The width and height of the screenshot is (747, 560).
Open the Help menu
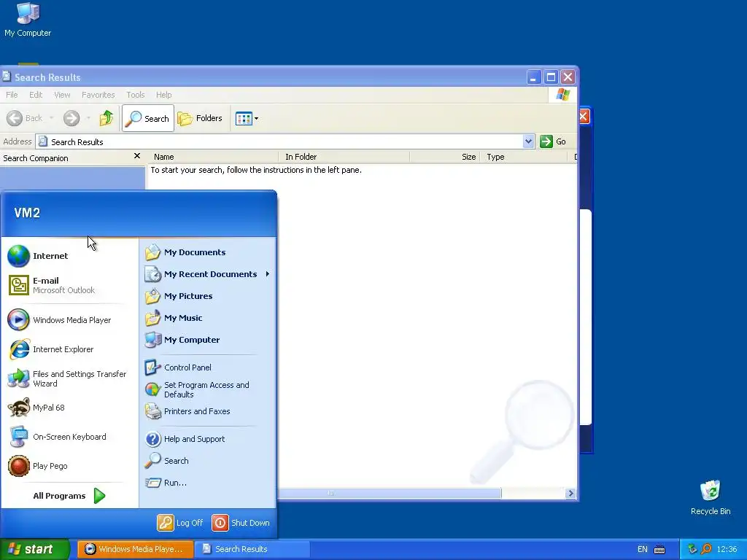(x=163, y=95)
